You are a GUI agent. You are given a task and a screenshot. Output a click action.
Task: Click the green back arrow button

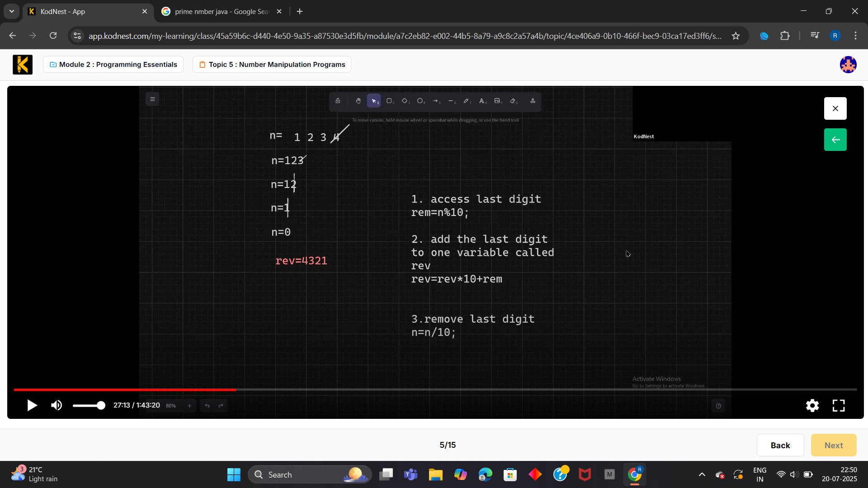pos(835,140)
